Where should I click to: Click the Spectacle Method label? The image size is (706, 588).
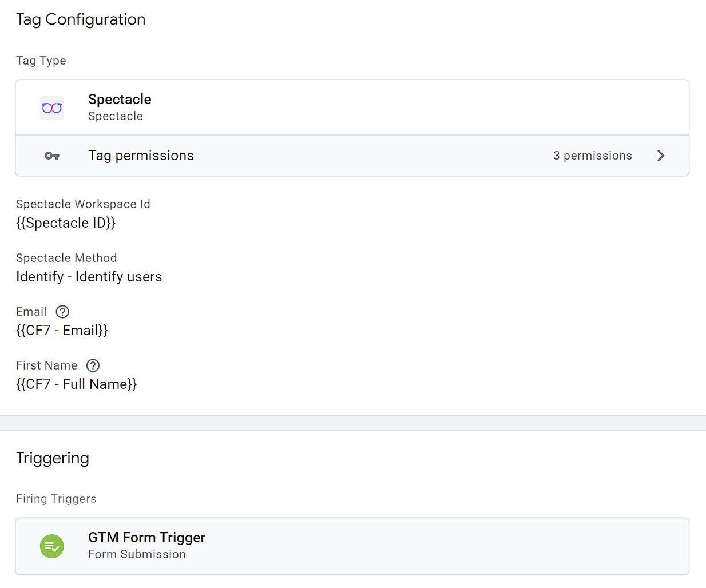(x=66, y=258)
